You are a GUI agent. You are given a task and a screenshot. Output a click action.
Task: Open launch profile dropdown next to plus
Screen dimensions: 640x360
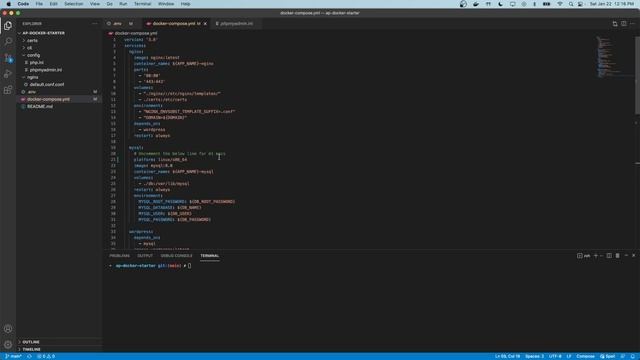point(601,256)
